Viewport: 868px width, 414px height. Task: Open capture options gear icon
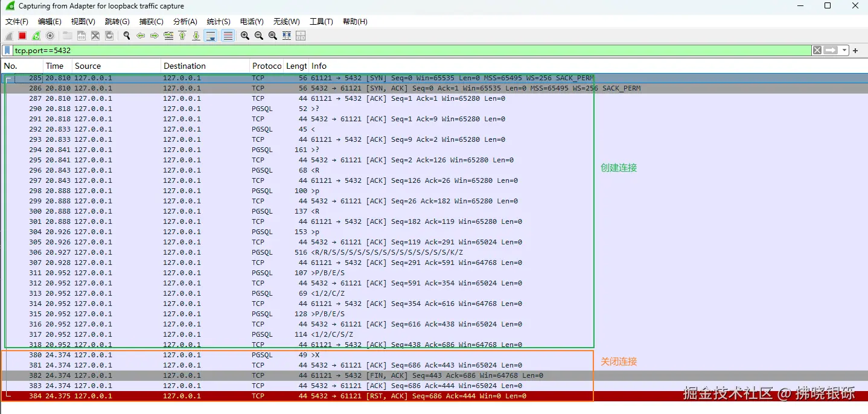[50, 36]
